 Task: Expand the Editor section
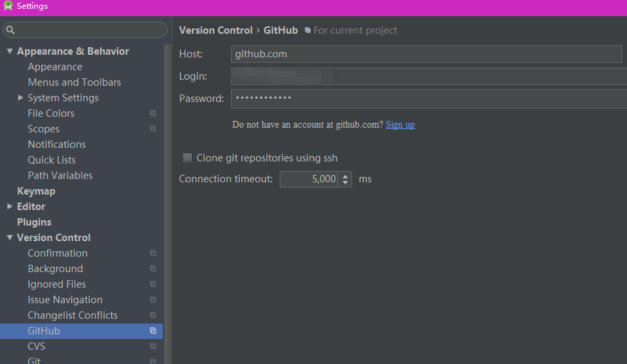[9, 207]
